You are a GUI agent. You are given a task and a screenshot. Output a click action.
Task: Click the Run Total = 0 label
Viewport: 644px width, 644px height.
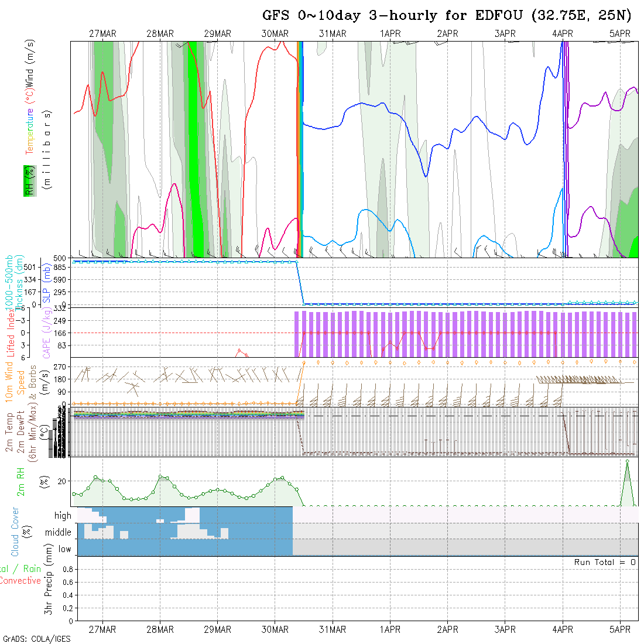(x=605, y=562)
